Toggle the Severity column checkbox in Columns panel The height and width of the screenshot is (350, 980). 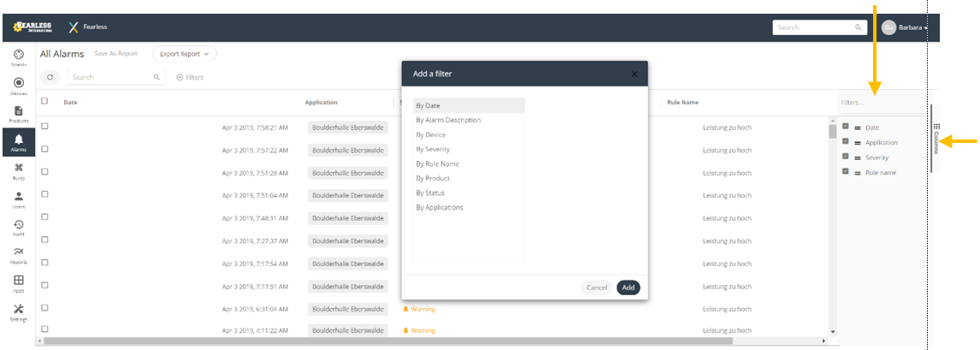coord(846,157)
